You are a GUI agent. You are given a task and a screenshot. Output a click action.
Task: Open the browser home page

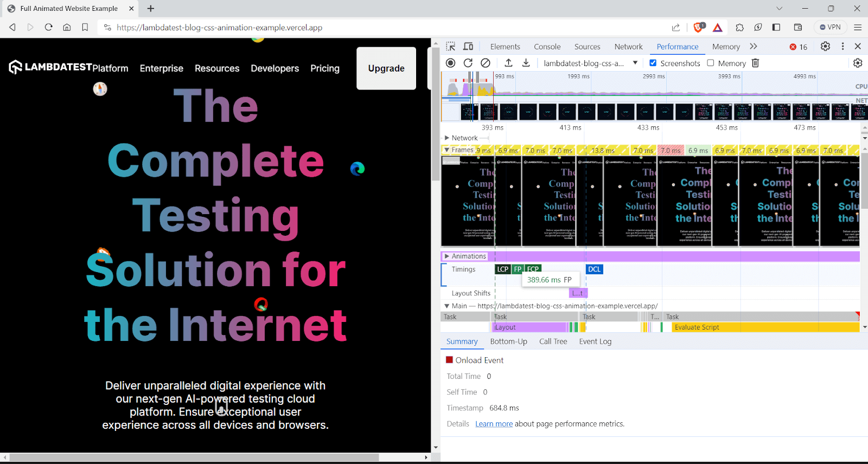pos(67,27)
